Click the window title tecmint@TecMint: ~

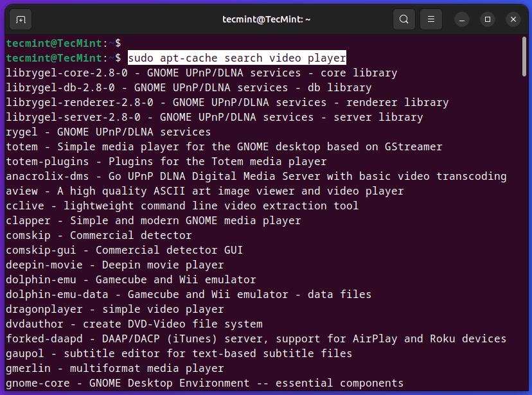[266, 19]
